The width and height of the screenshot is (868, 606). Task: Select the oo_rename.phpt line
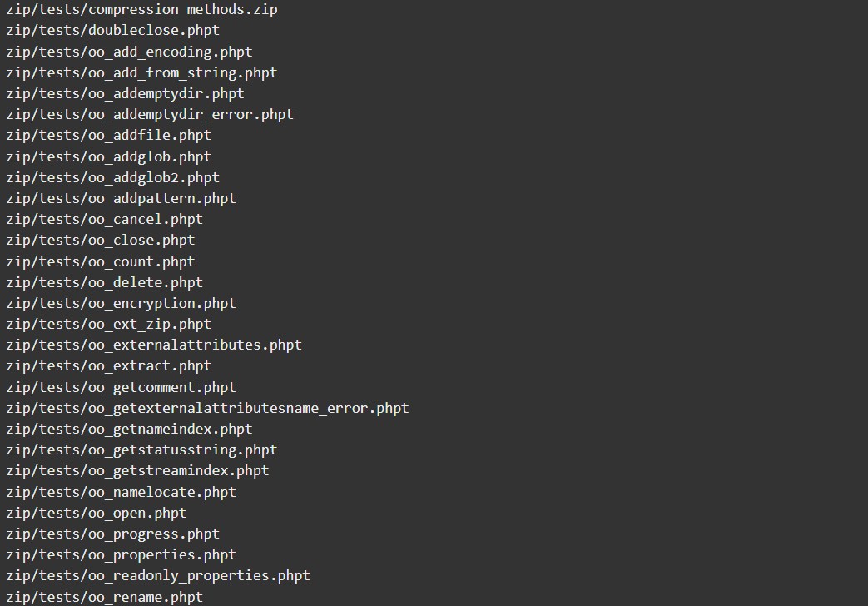pos(105,597)
